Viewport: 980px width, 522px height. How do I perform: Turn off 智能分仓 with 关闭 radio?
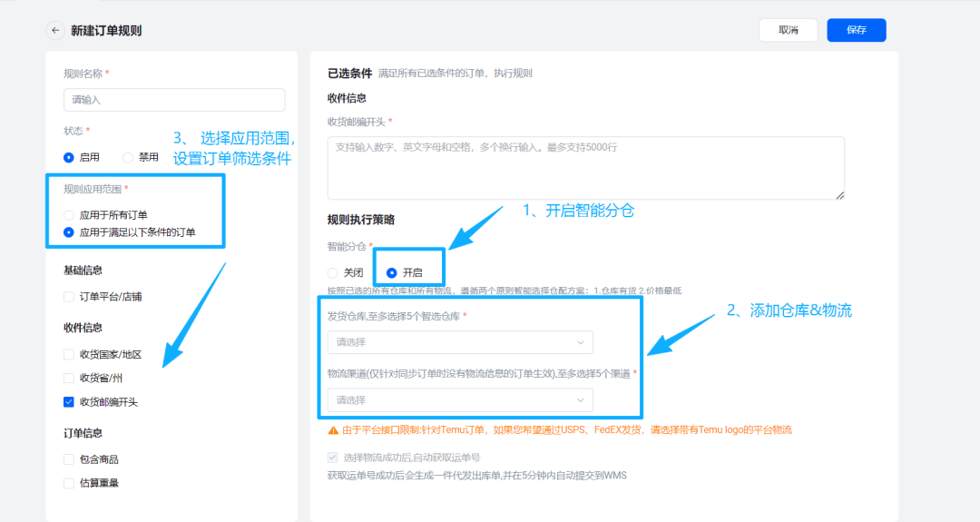coord(333,272)
